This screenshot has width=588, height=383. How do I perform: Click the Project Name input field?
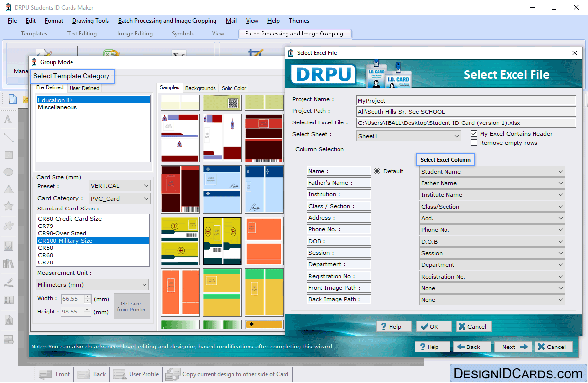point(466,101)
